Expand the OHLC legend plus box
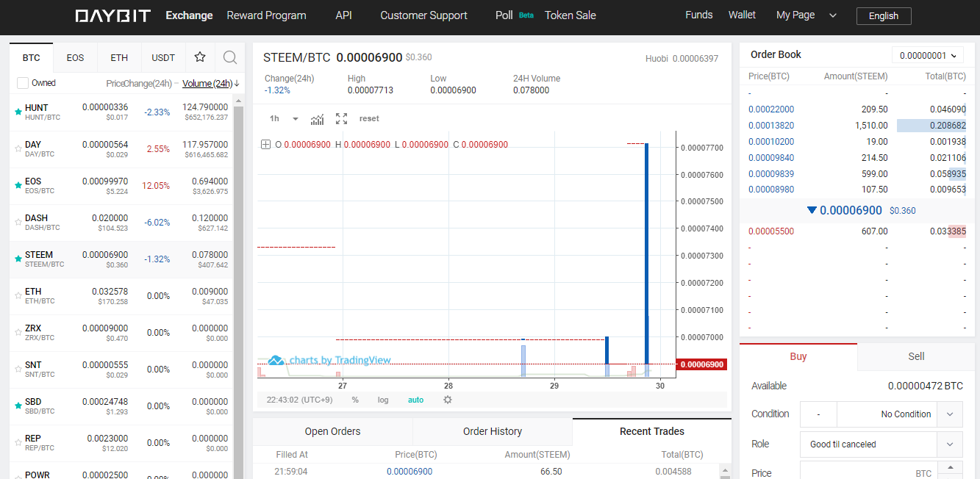980x479 pixels. (x=265, y=145)
